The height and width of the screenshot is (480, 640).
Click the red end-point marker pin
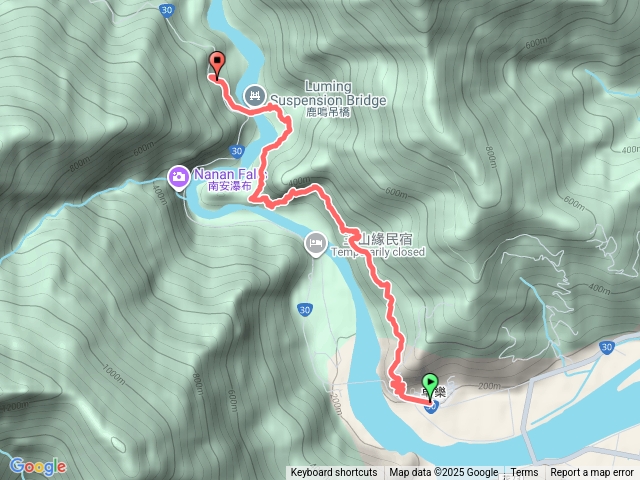(x=217, y=66)
